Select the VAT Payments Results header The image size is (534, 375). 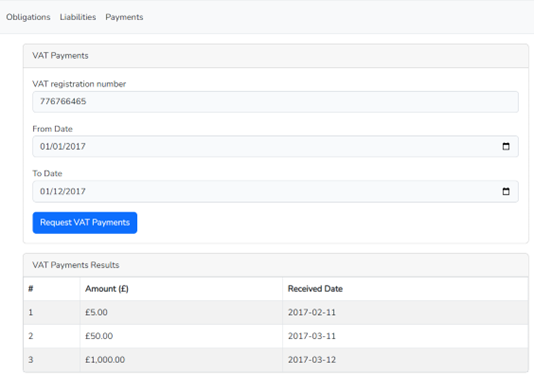pos(276,265)
